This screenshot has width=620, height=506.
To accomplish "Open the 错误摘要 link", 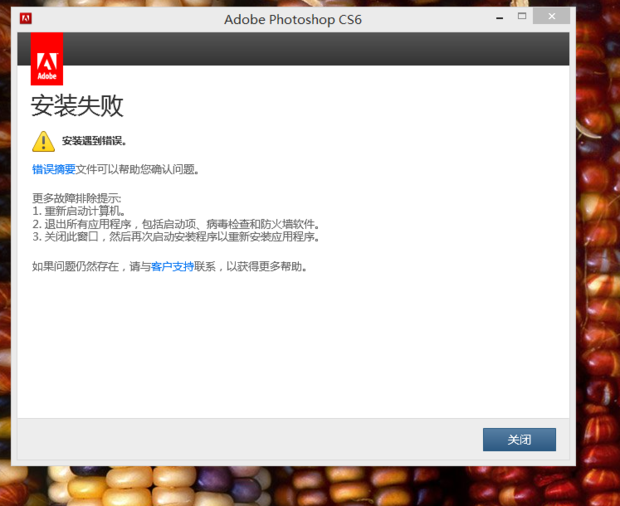I will pyautogui.click(x=54, y=169).
